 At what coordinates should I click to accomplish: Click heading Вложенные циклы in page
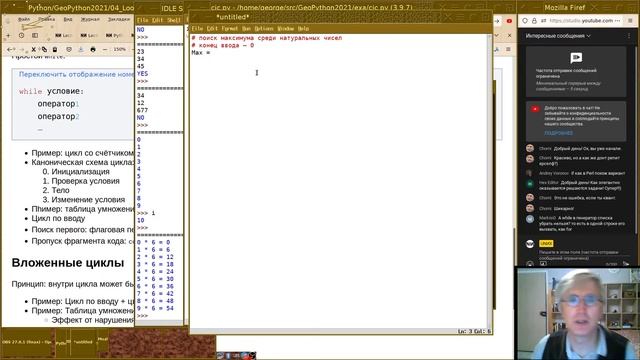pyautogui.click(x=68, y=262)
